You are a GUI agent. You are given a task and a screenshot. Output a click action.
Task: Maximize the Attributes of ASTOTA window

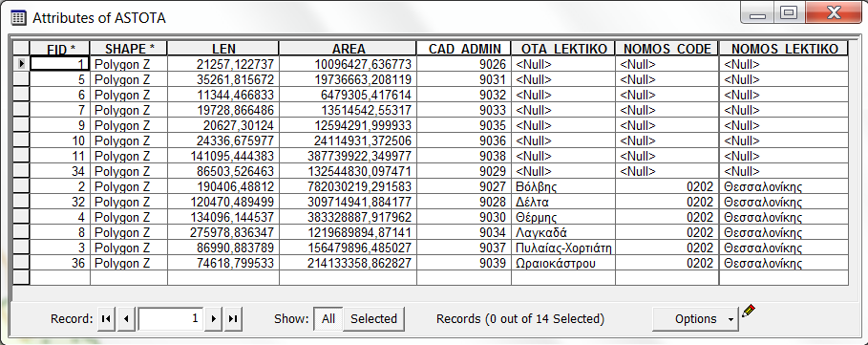tap(789, 12)
